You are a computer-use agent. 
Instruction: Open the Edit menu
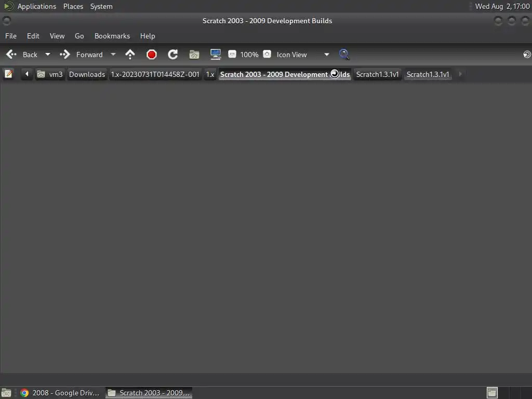tap(33, 36)
